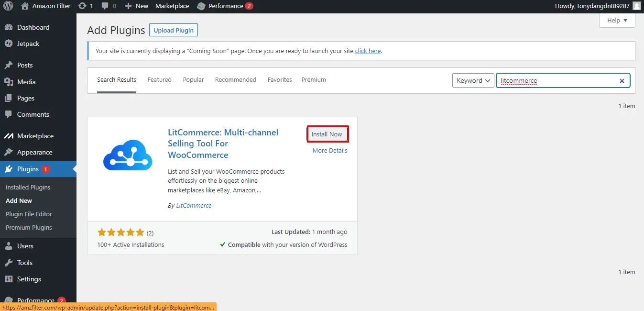Click the Jetpack lightning icon

point(9,44)
